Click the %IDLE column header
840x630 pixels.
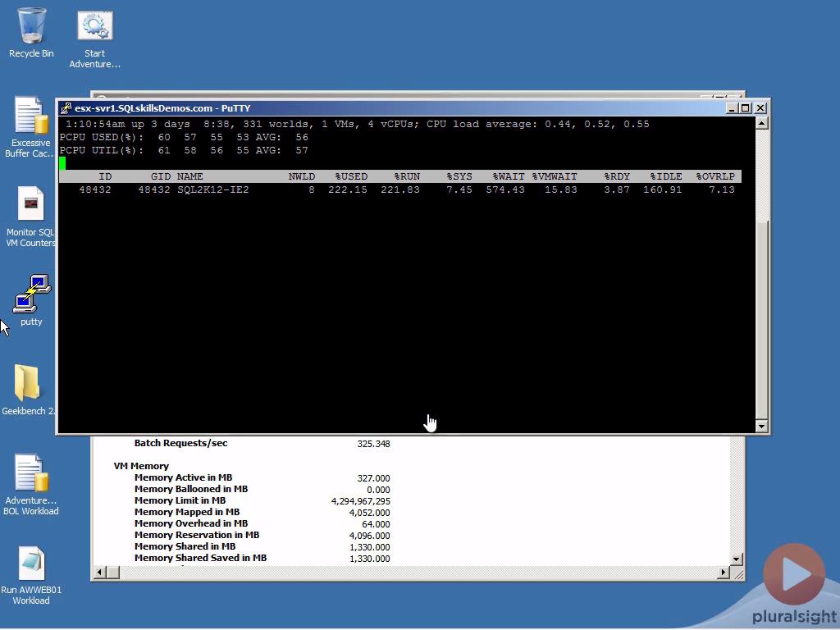(x=666, y=176)
